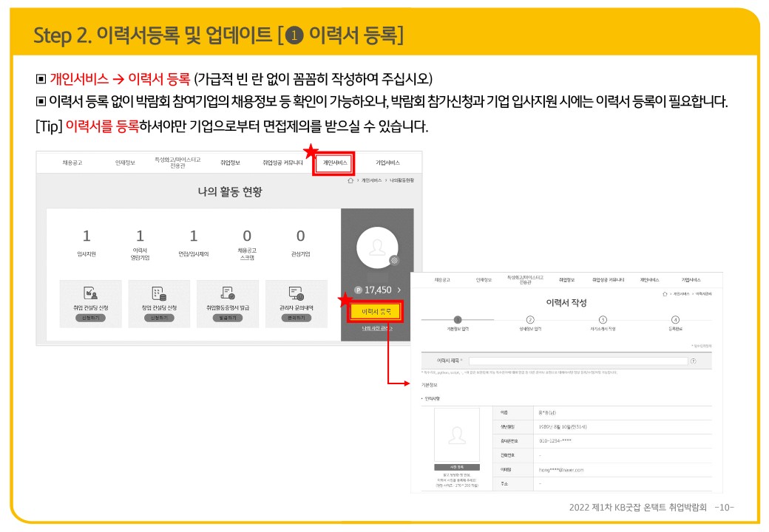Image resolution: width=769 pixels, height=532 pixels.
Task: Click the home icon in dashboard breadcrumb
Action: click(x=350, y=180)
